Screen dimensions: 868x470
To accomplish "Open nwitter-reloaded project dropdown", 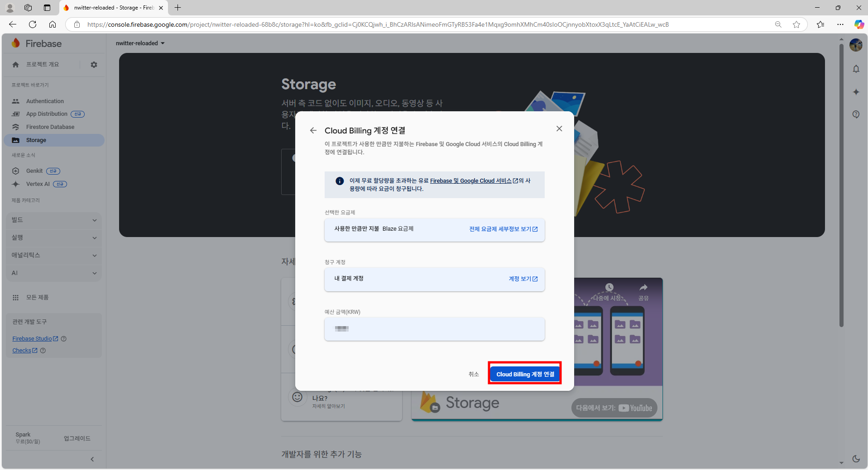I will [x=140, y=43].
